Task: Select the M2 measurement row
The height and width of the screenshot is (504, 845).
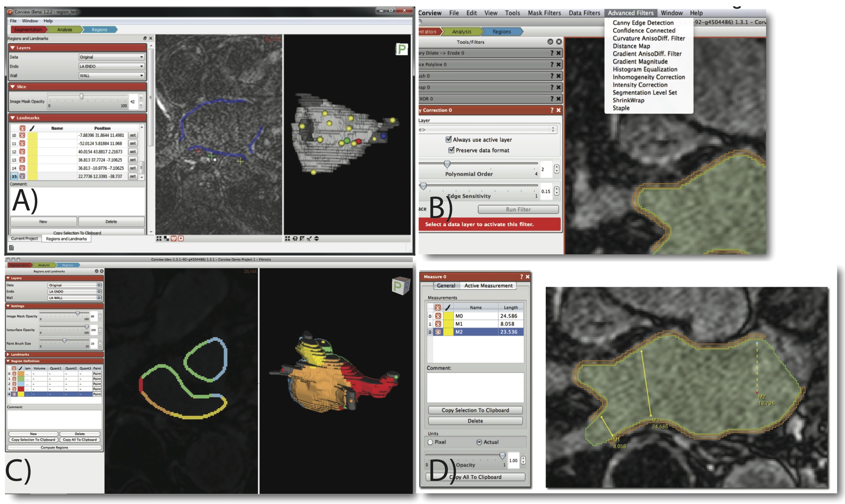Action: pos(476,332)
